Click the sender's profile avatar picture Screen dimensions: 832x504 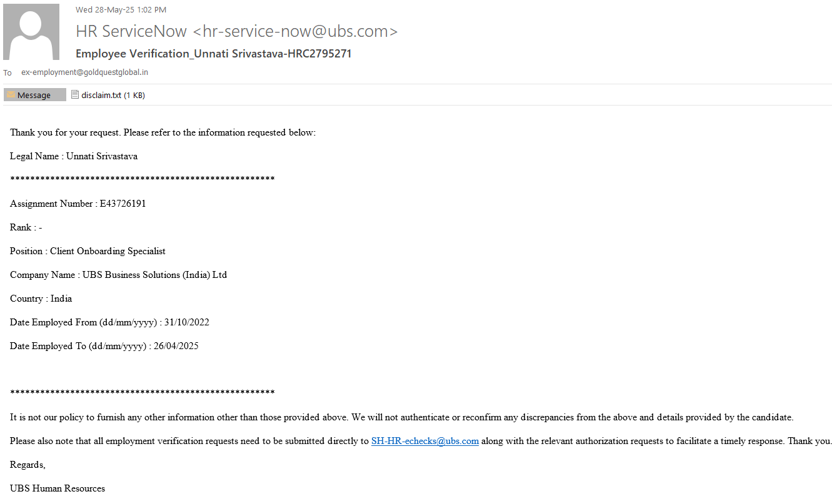pyautogui.click(x=31, y=32)
